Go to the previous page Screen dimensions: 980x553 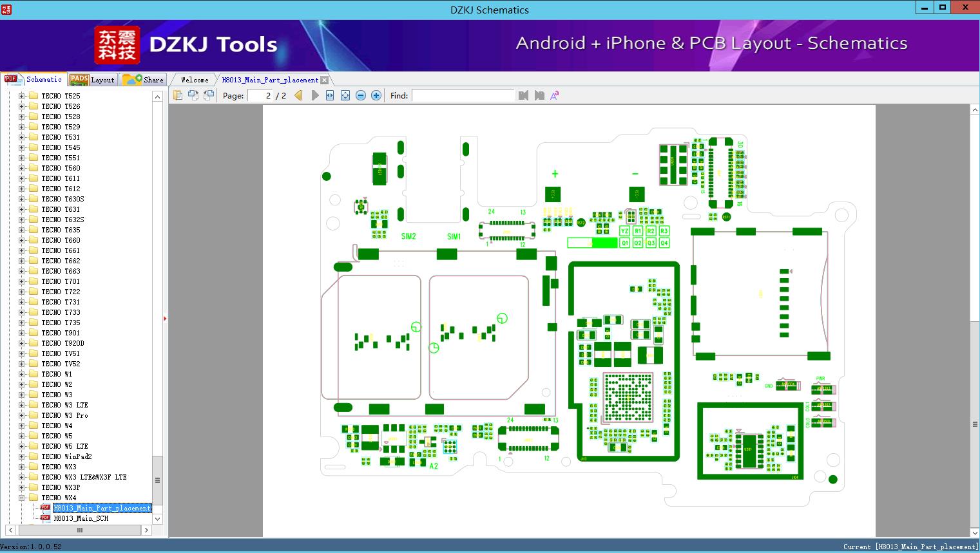point(298,95)
